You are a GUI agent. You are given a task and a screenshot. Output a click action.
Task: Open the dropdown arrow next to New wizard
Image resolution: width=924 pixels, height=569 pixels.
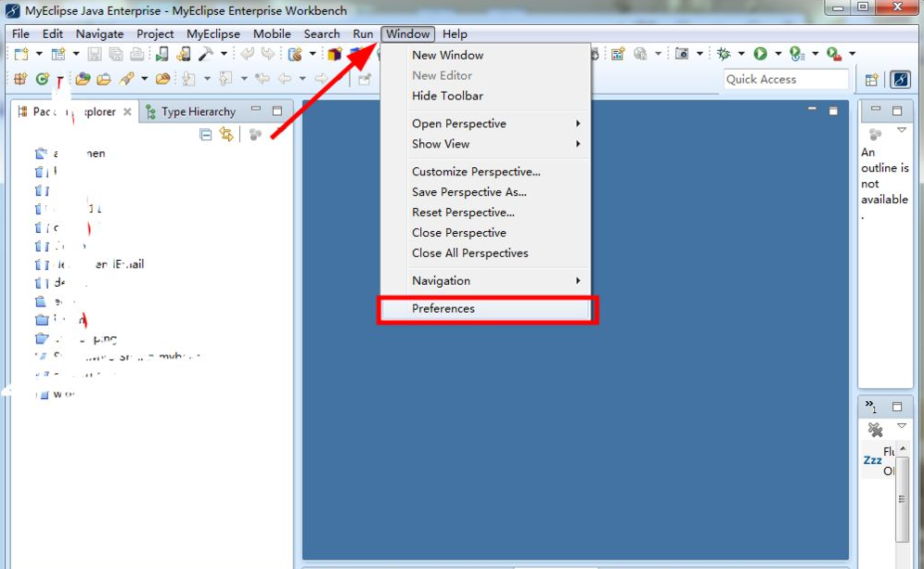click(39, 54)
